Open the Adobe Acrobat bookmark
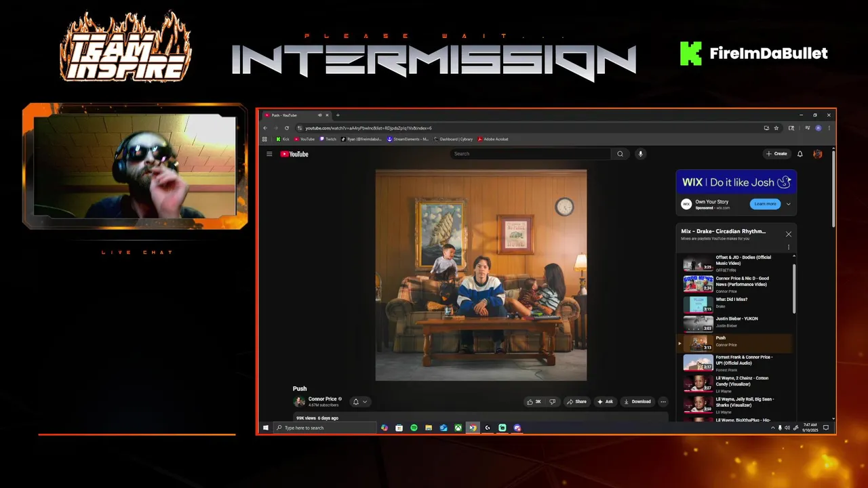This screenshot has width=868, height=488. point(493,139)
